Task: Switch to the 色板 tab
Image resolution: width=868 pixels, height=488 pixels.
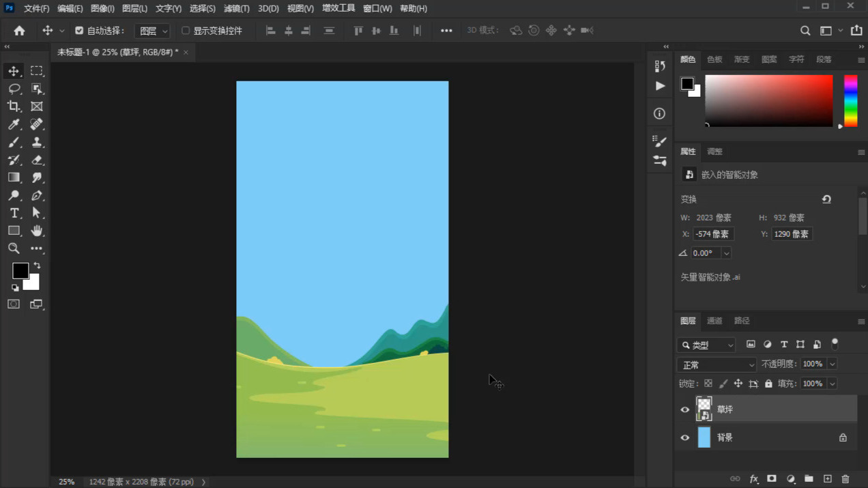Action: tap(714, 59)
